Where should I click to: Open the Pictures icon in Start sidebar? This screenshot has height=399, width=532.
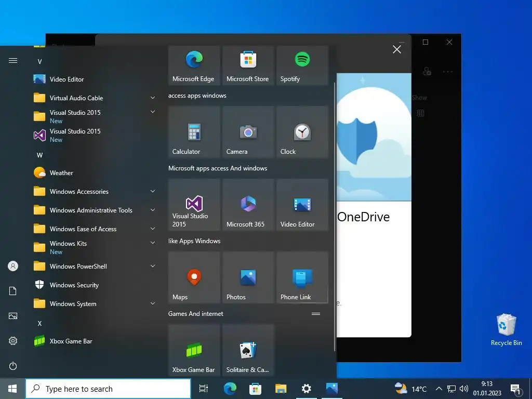coord(13,316)
